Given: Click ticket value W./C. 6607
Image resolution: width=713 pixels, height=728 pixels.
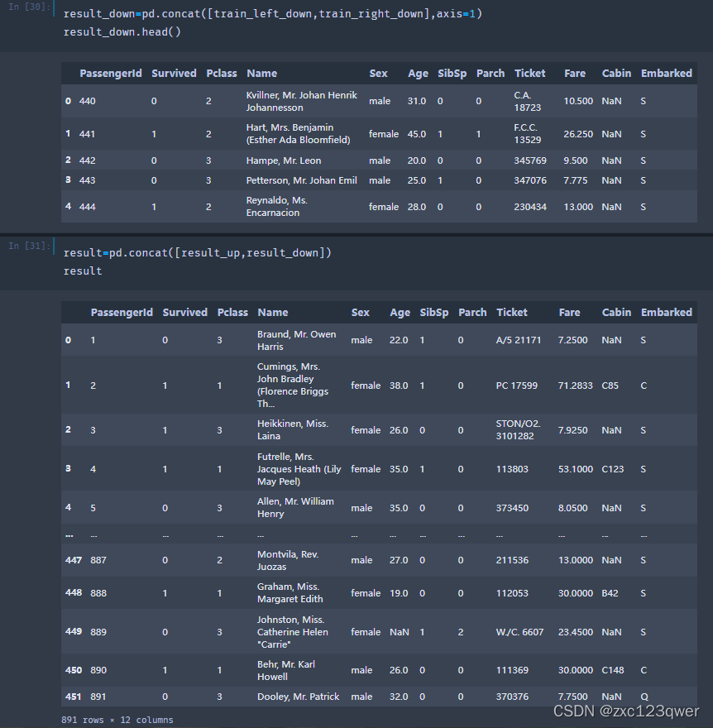Looking at the screenshot, I should coord(519,632).
